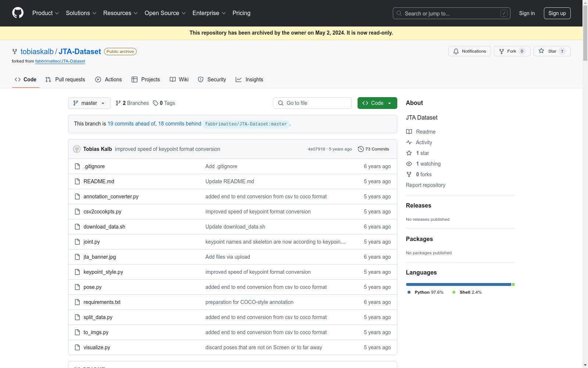This screenshot has width=588, height=368.
Task: Click the search magnifier icon in header
Action: 399,13
